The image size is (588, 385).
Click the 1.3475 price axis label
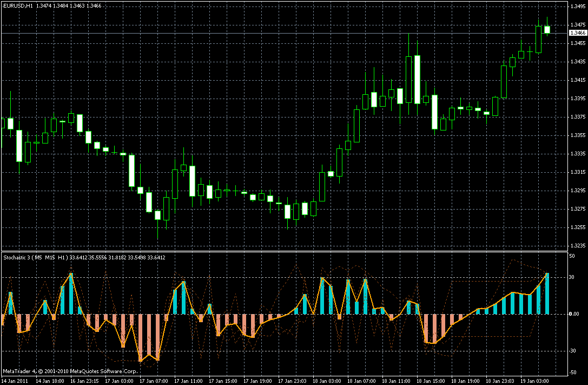pyautogui.click(x=578, y=25)
